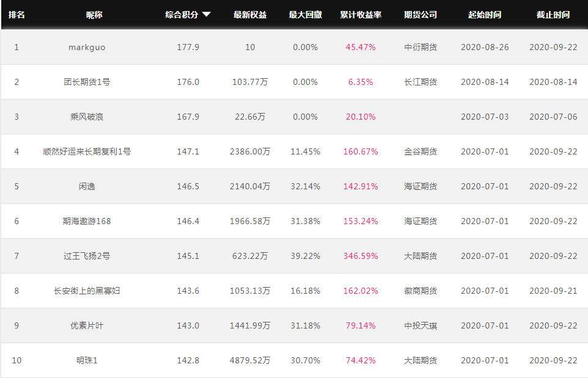
Task: Click 中投天琪 company cell
Action: 421,325
